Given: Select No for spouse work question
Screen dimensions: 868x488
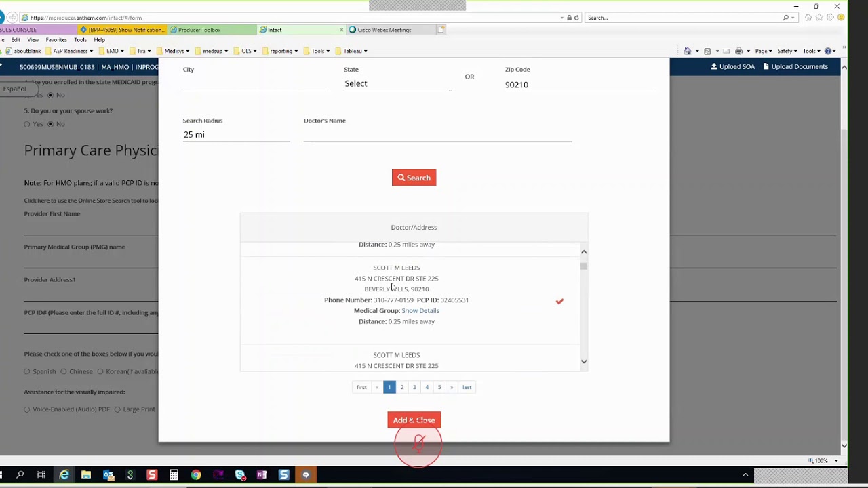Looking at the screenshot, I should 50,124.
